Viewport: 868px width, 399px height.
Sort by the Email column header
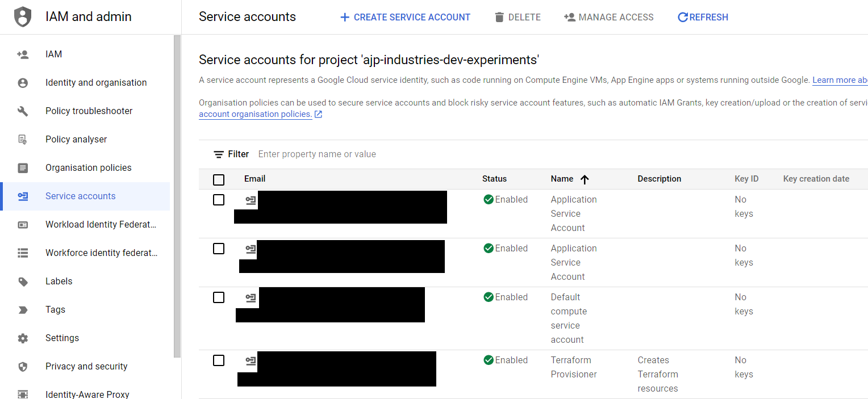tap(255, 179)
